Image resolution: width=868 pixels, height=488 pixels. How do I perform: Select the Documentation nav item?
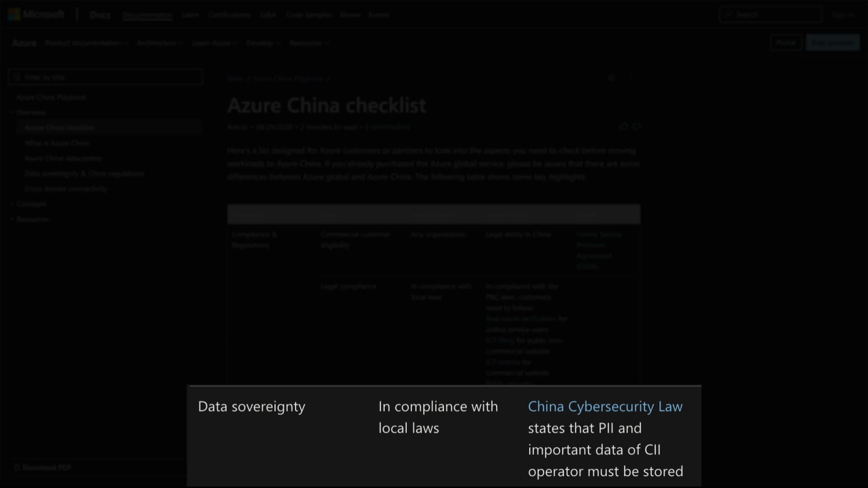click(x=147, y=14)
